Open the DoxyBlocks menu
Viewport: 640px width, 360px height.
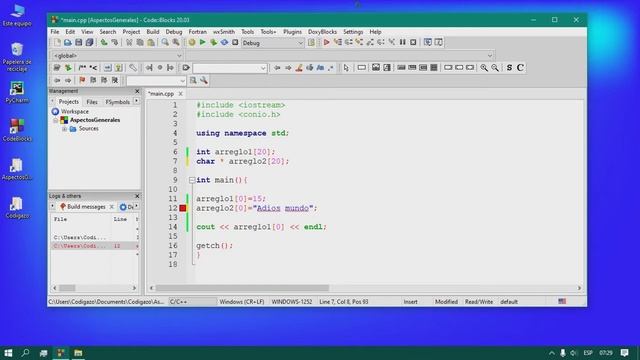[322, 32]
